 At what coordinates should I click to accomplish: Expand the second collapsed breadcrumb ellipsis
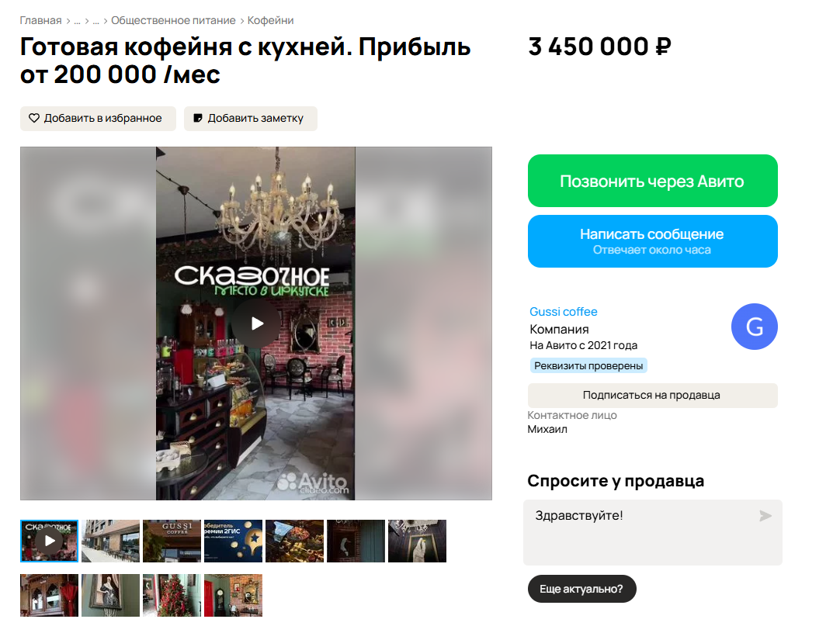pyautogui.click(x=96, y=20)
